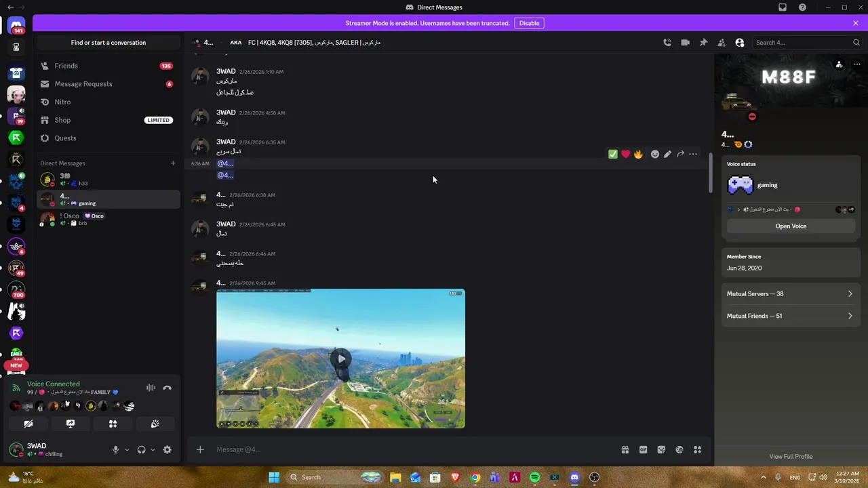Click Open Voice button
The image size is (868, 488).
pos(791,226)
